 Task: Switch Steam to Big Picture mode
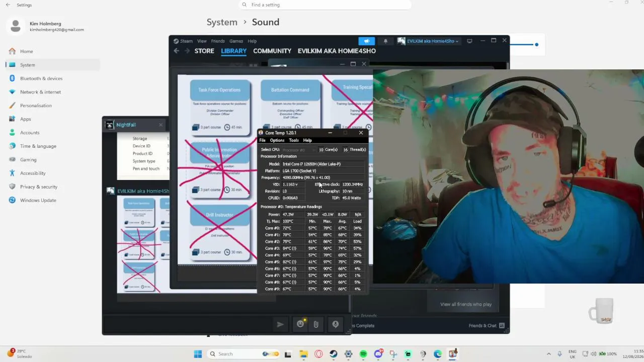point(469,41)
